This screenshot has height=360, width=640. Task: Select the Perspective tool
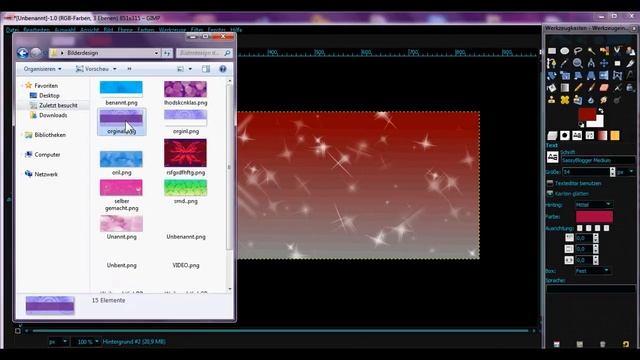point(591,76)
